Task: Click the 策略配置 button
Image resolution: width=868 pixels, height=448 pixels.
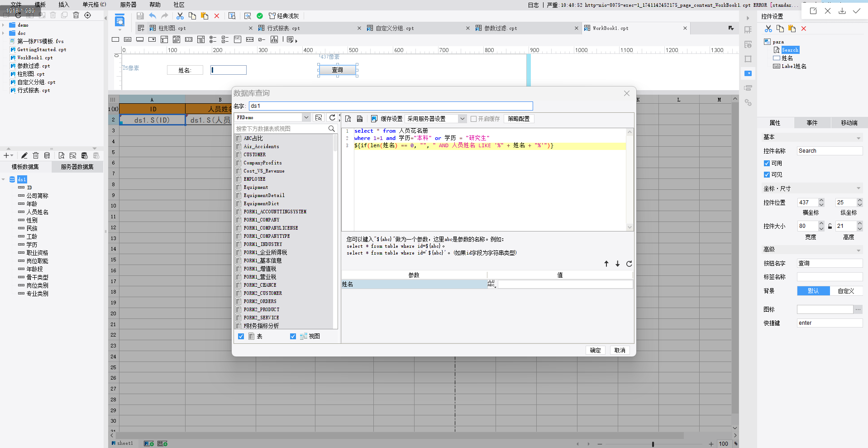Action: [519, 119]
